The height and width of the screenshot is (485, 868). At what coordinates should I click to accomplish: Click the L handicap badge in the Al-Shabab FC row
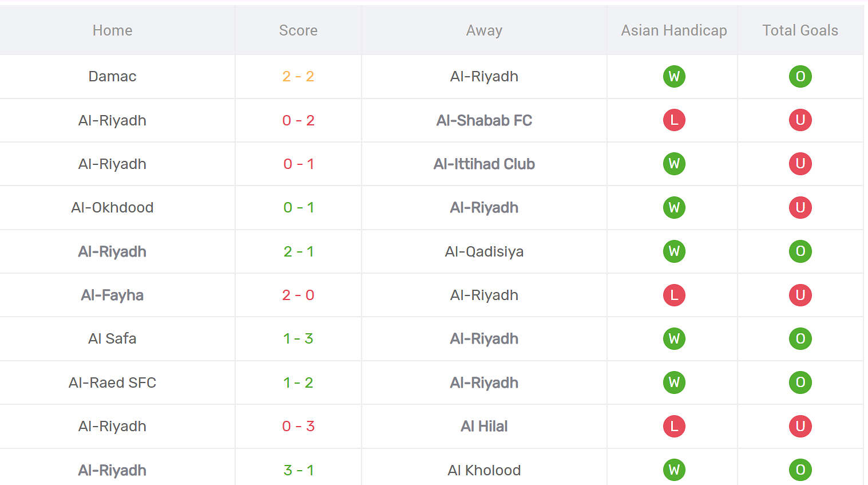(x=674, y=120)
